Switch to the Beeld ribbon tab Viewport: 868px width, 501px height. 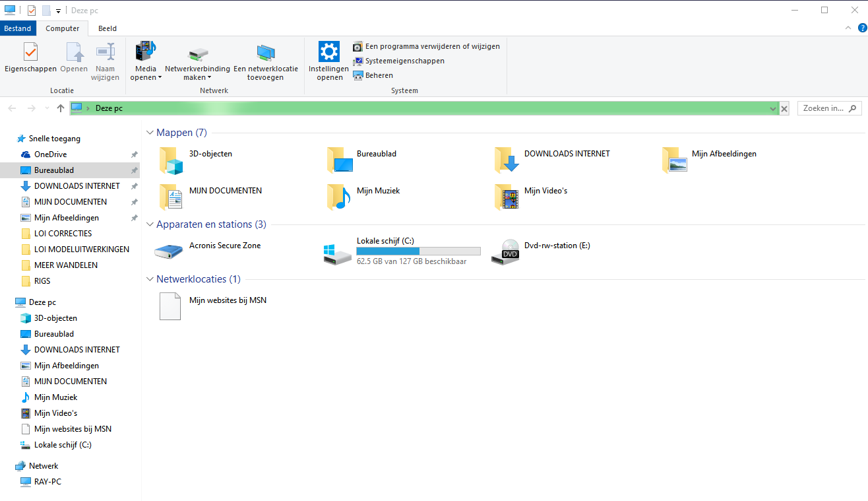(x=108, y=28)
